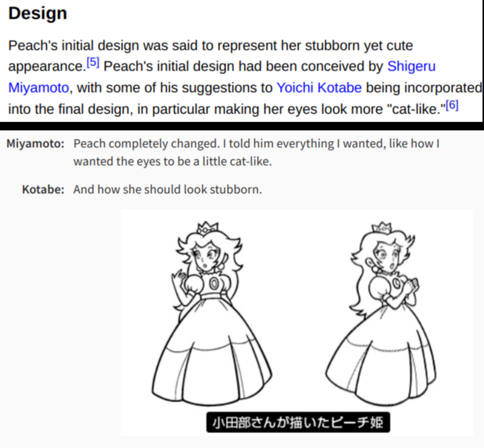Follow the Yoichi Kotabe link

pos(319,88)
